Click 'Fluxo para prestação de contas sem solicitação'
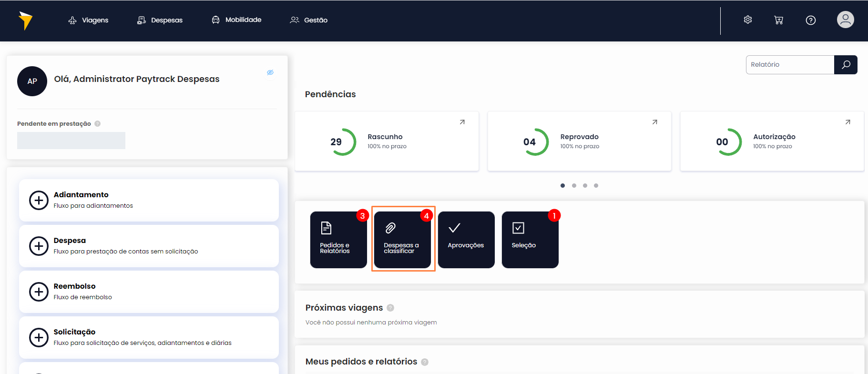 coord(126,251)
